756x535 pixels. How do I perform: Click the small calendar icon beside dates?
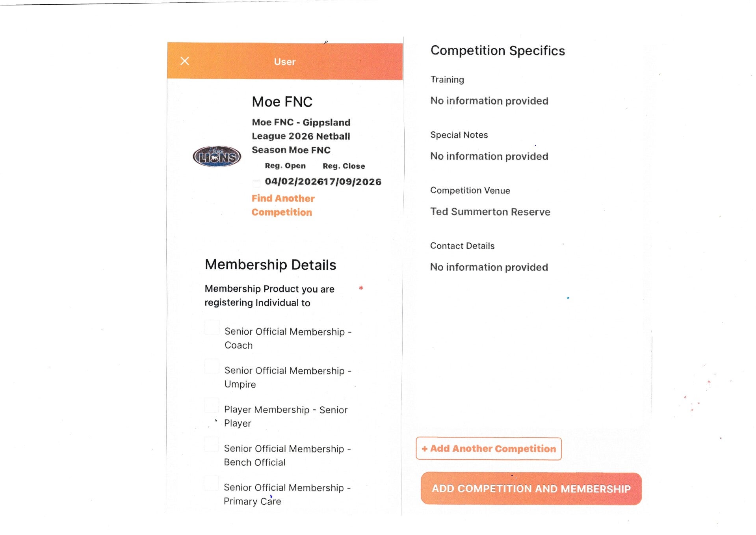point(256,183)
